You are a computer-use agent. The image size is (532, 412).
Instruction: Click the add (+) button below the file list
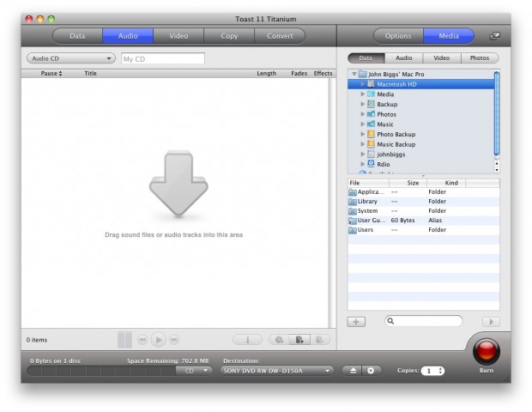pyautogui.click(x=357, y=321)
